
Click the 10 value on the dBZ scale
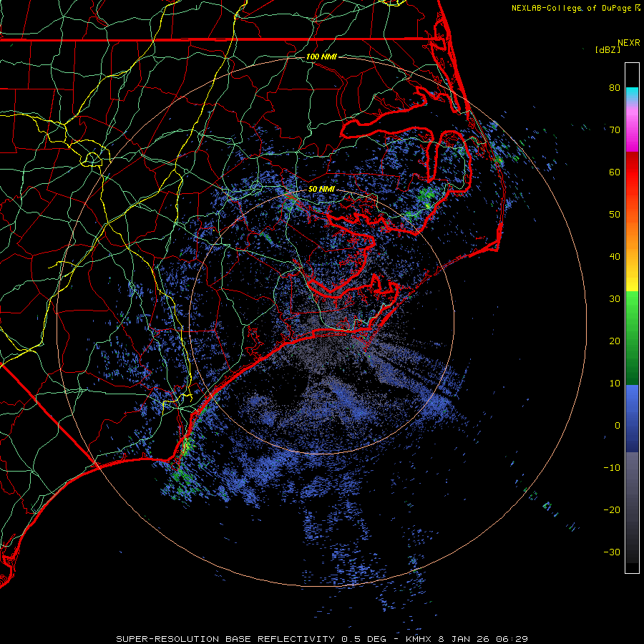point(615,384)
